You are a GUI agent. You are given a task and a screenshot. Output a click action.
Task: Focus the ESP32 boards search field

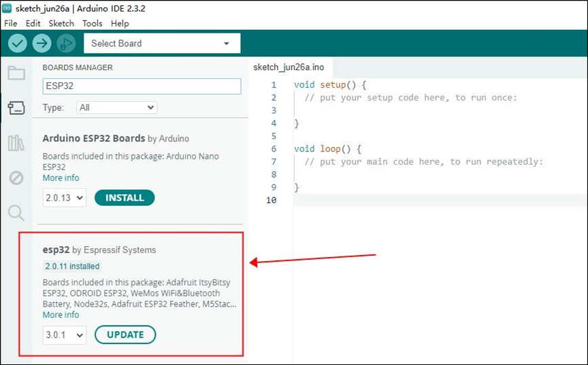point(142,86)
